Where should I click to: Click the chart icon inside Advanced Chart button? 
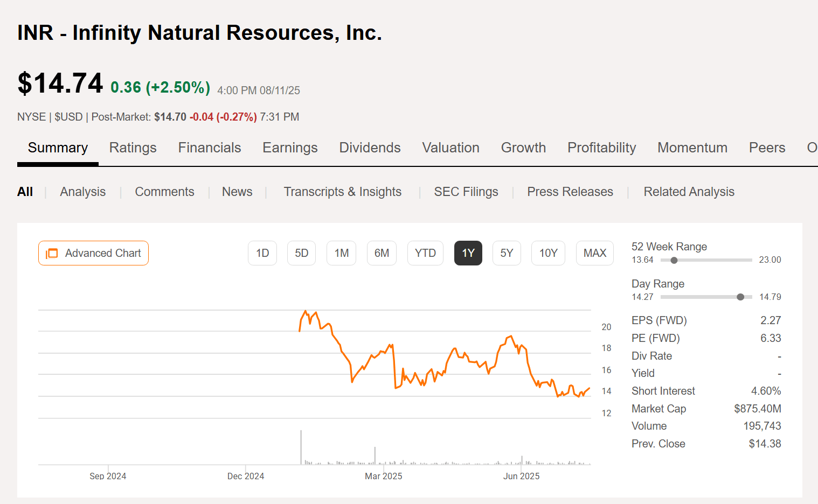click(52, 253)
